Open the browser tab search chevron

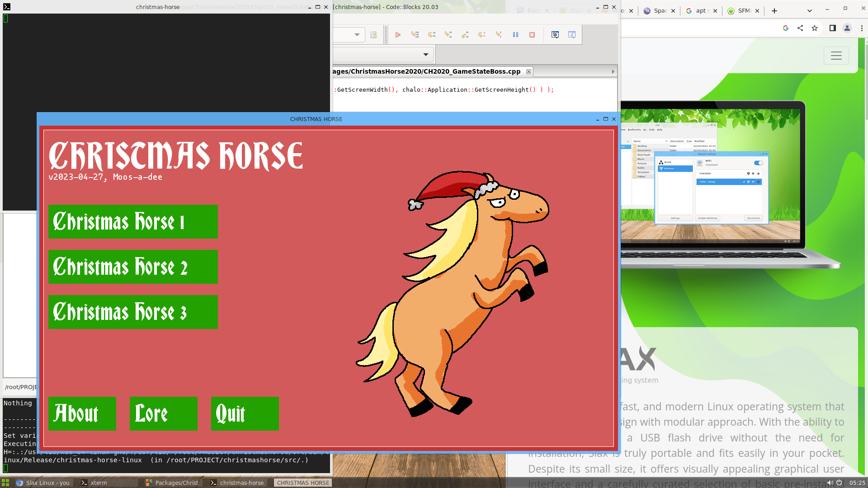pos(810,11)
